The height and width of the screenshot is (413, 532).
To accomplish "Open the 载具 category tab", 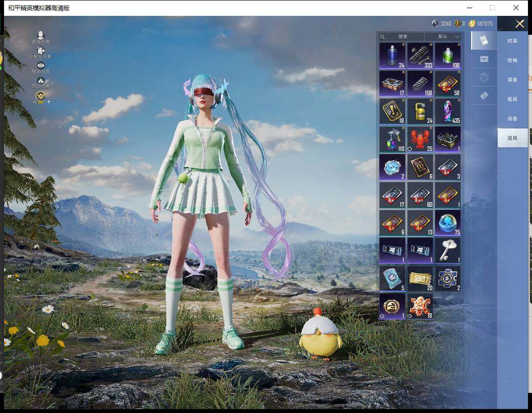I will coord(512,99).
